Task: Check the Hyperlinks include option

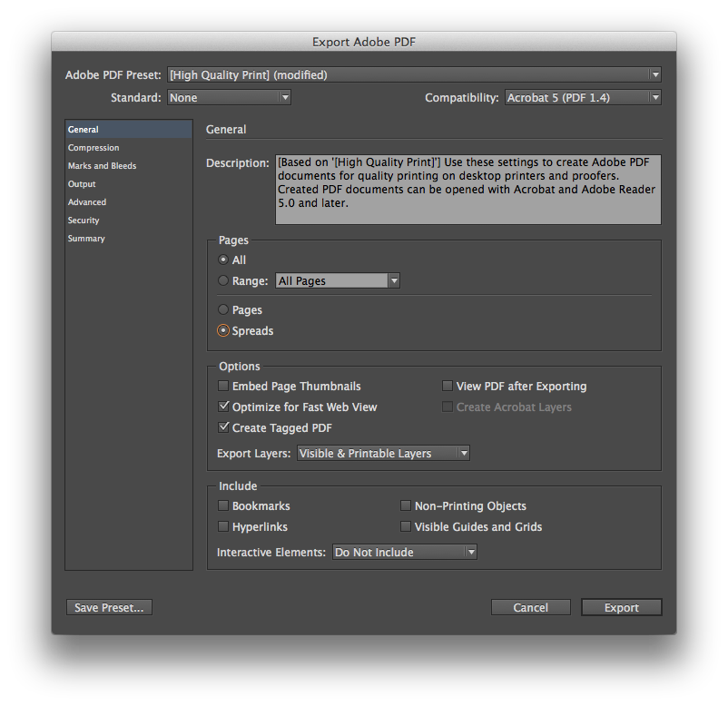Action: (x=223, y=526)
